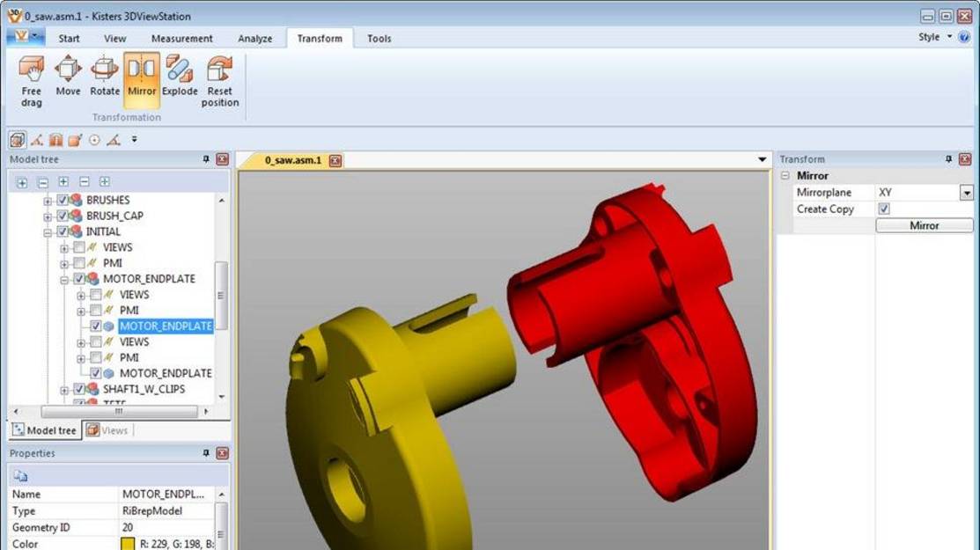Check the VIEWS checkbox directly beneath INITIAL
The height and width of the screenshot is (550, 980).
(x=79, y=247)
